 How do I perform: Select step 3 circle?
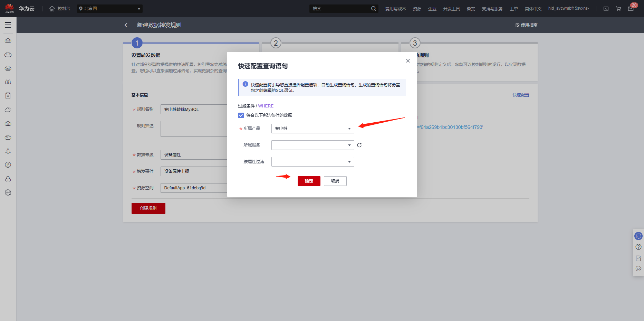pyautogui.click(x=415, y=43)
